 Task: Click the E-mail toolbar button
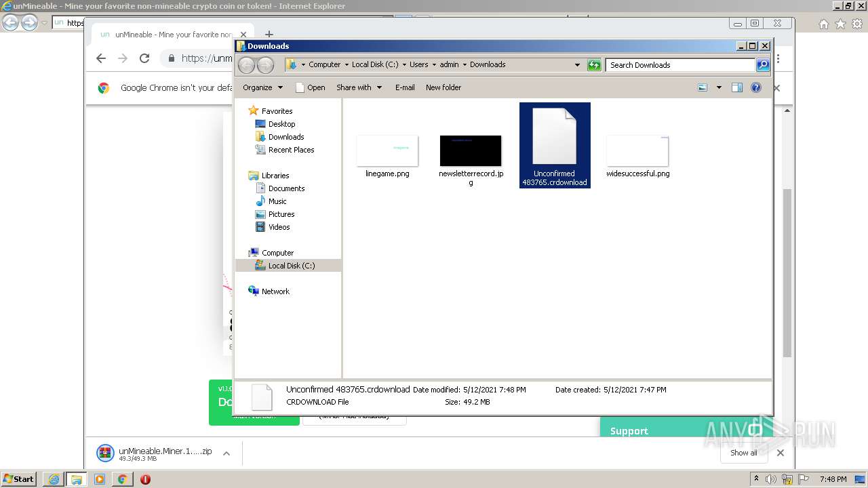(x=405, y=87)
